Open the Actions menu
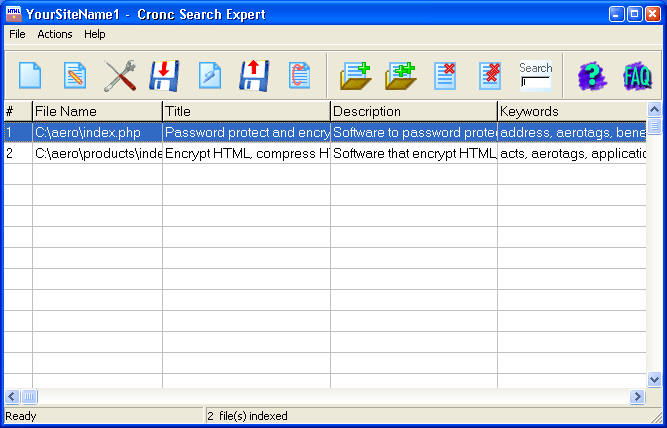667x428 pixels. (x=55, y=34)
